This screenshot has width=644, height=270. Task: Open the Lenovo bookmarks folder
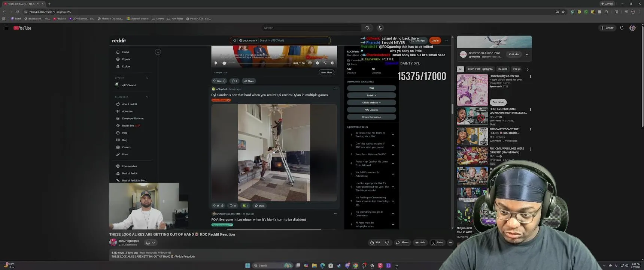(158, 19)
